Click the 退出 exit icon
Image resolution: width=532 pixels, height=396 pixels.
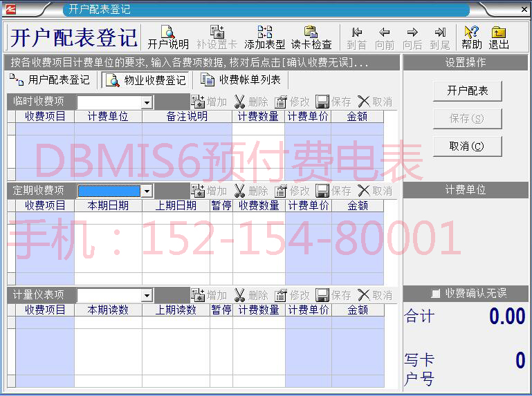[498, 37]
